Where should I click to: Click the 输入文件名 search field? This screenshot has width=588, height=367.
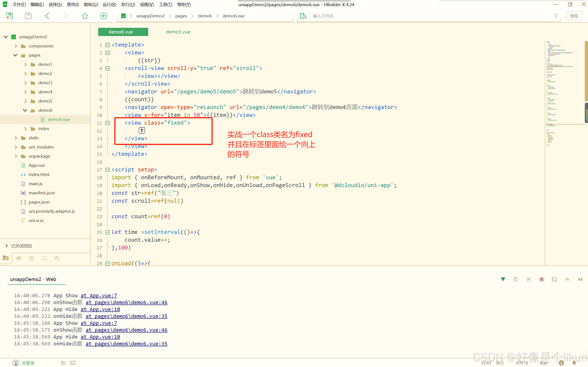coord(323,16)
